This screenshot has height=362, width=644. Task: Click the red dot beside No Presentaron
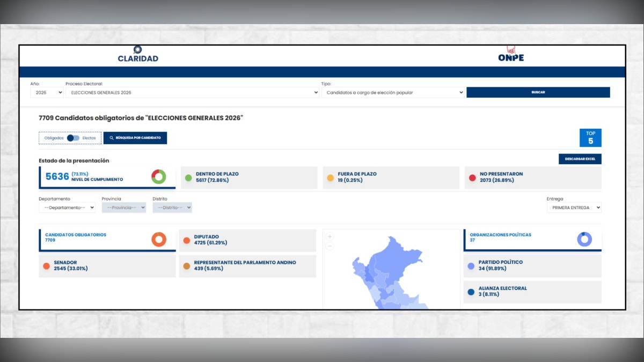tap(472, 177)
